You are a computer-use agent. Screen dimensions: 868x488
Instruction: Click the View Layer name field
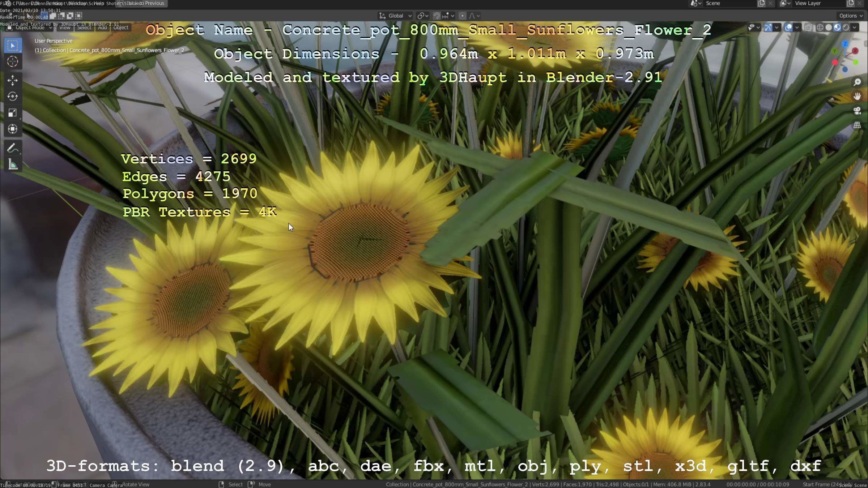[x=819, y=4]
